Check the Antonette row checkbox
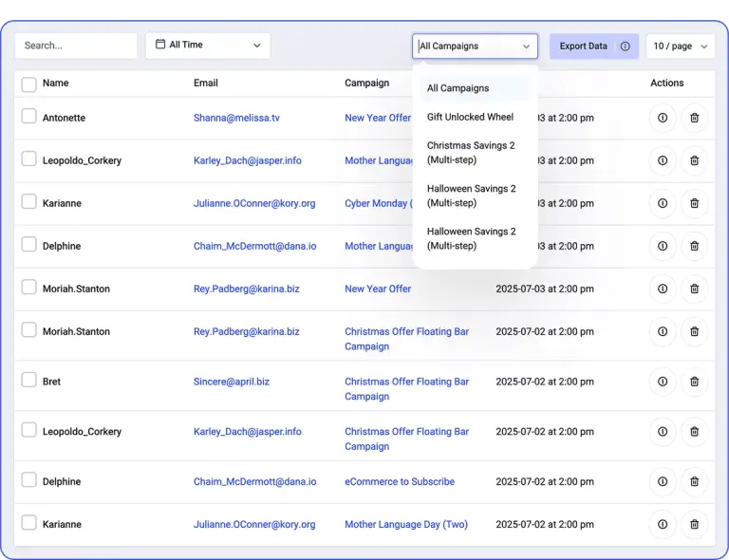Image resolution: width=729 pixels, height=560 pixels. 28,116
